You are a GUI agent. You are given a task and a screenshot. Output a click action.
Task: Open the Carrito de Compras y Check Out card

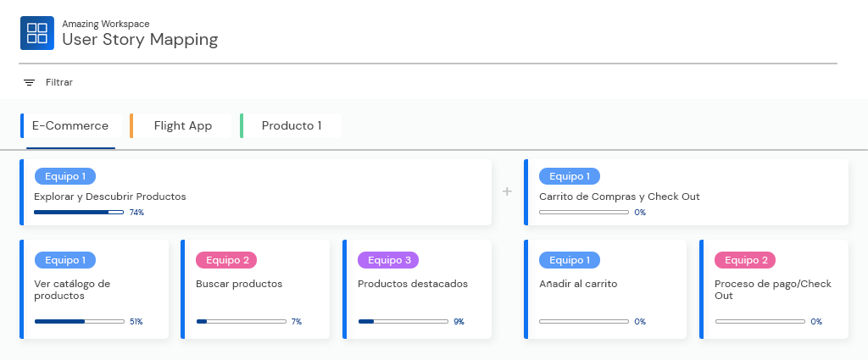686,192
